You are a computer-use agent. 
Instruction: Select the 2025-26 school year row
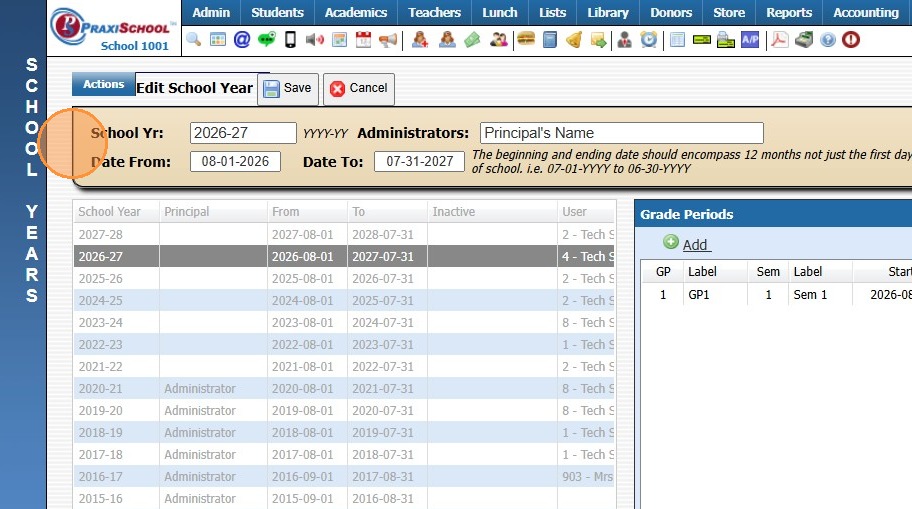(x=344, y=279)
